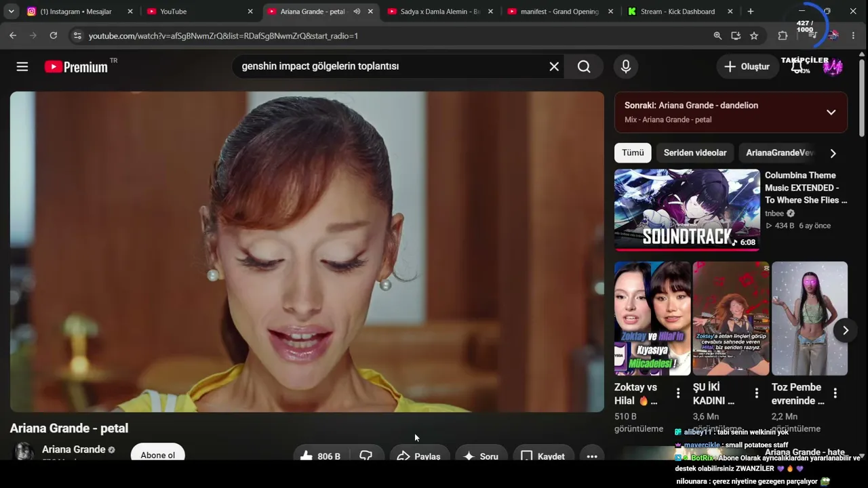Like the Ariana Grande petal video
This screenshot has height=488, width=868.
coord(320,456)
